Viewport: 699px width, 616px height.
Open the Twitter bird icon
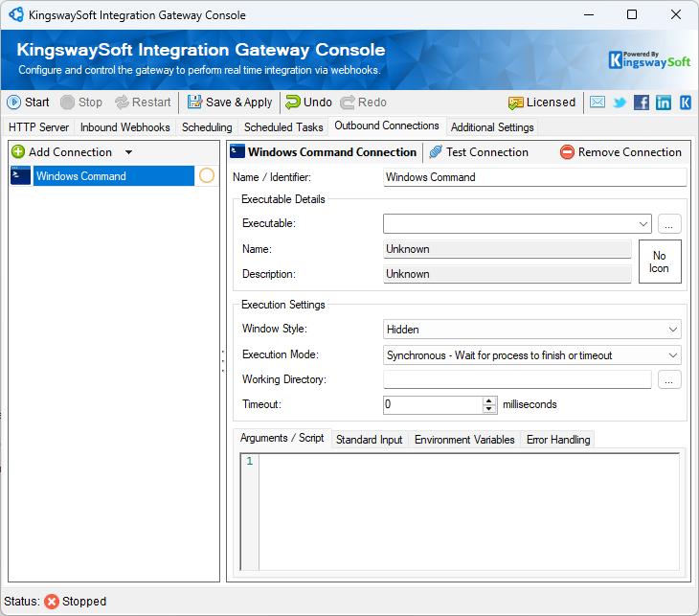pyautogui.click(x=620, y=103)
